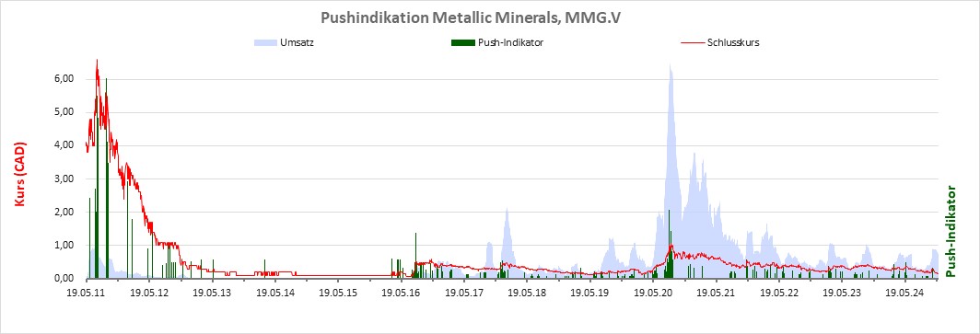Click the red Schlusskurs legend line
Image resolution: width=980 pixels, height=334 pixels.
[x=692, y=43]
